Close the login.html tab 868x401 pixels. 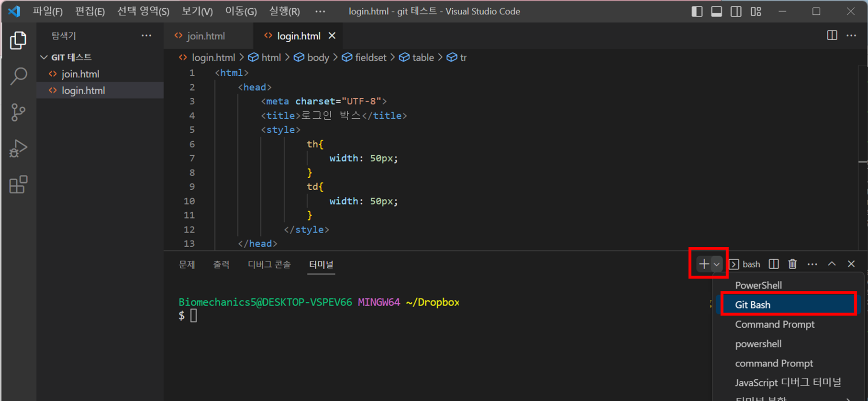(x=332, y=36)
